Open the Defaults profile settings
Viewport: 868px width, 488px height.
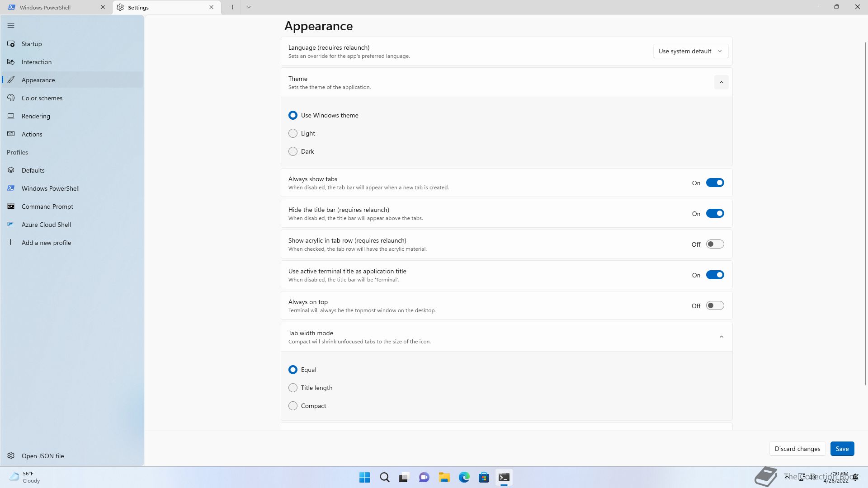coord(72,170)
